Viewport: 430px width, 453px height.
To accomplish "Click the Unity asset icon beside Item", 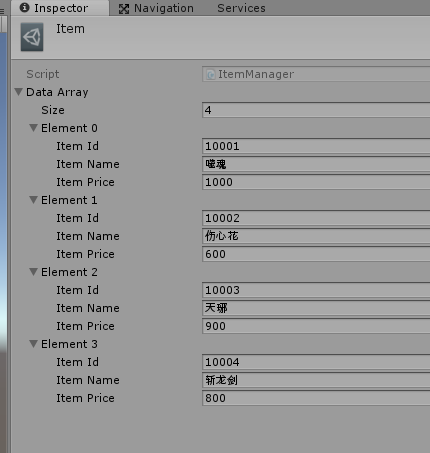I will point(32,37).
